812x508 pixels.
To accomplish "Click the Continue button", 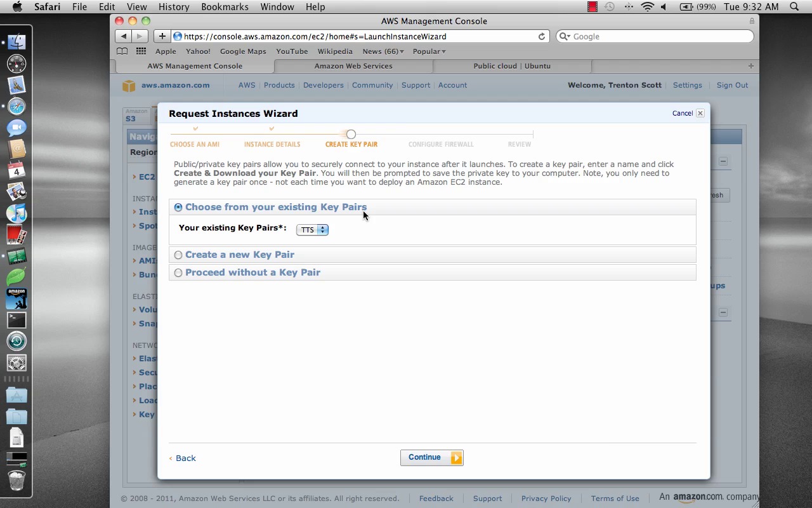I will point(432,457).
